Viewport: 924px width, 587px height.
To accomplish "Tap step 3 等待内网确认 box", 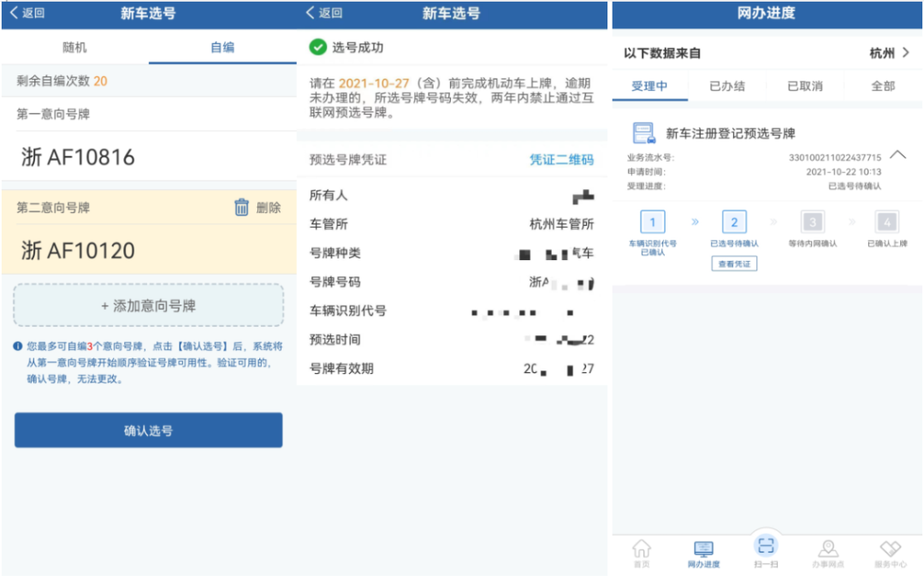I will pos(812,222).
